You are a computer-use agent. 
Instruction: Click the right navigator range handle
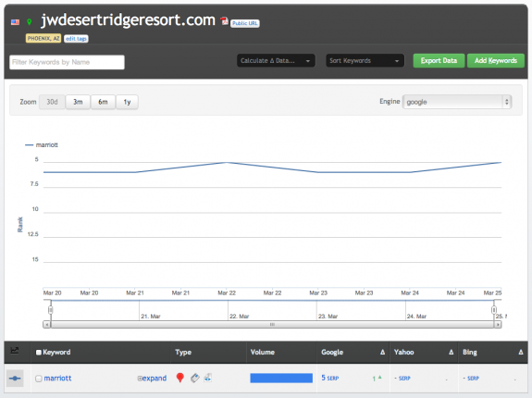(x=494, y=310)
